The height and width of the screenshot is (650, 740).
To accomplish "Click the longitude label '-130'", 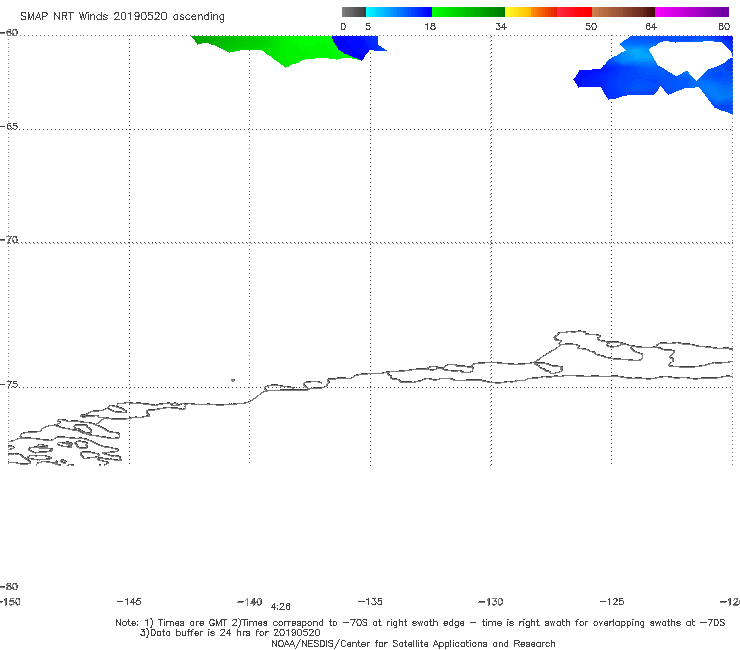I will 491,601.
